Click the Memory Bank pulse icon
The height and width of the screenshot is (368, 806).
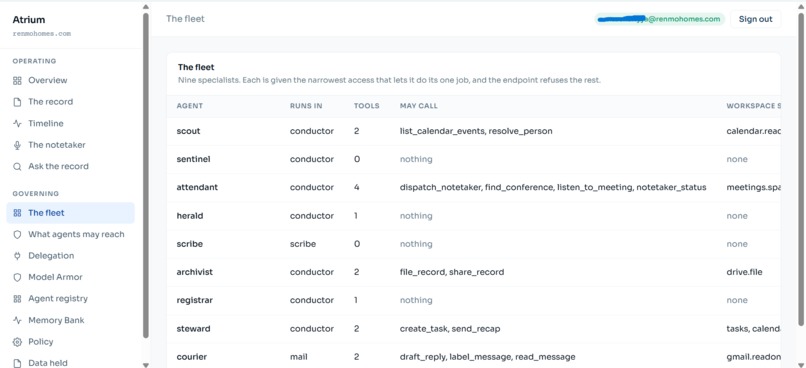[x=17, y=320]
